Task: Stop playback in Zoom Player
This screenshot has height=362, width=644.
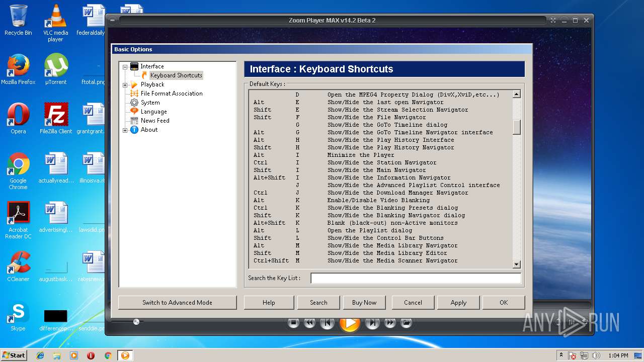Action: coord(294,323)
